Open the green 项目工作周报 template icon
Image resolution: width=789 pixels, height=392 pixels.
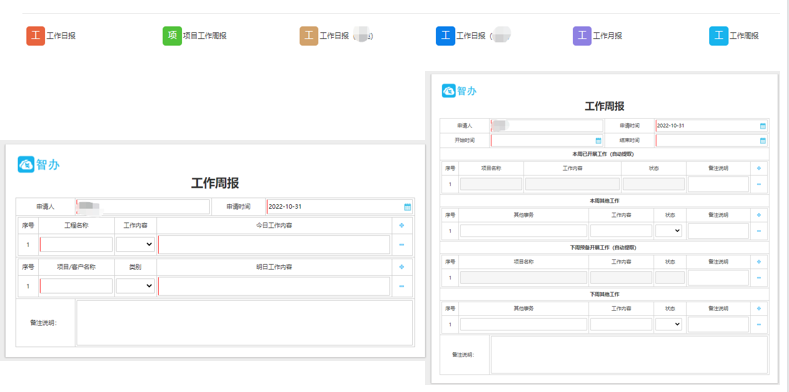click(172, 36)
